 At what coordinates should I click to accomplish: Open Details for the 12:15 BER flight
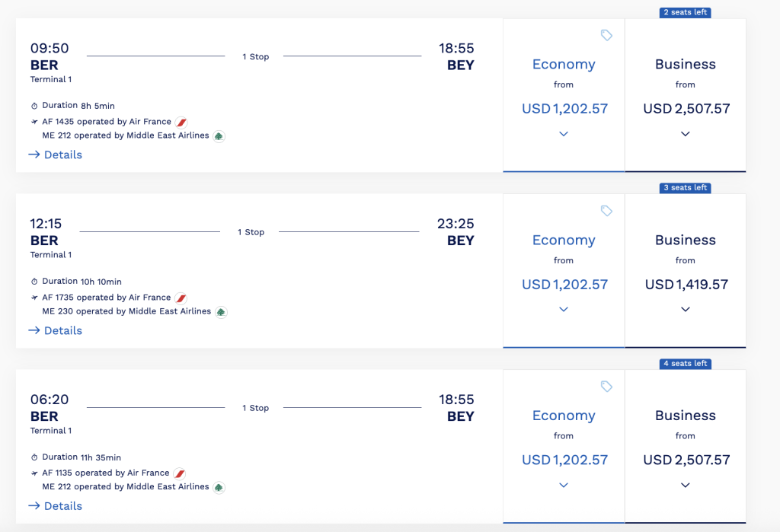pyautogui.click(x=55, y=330)
